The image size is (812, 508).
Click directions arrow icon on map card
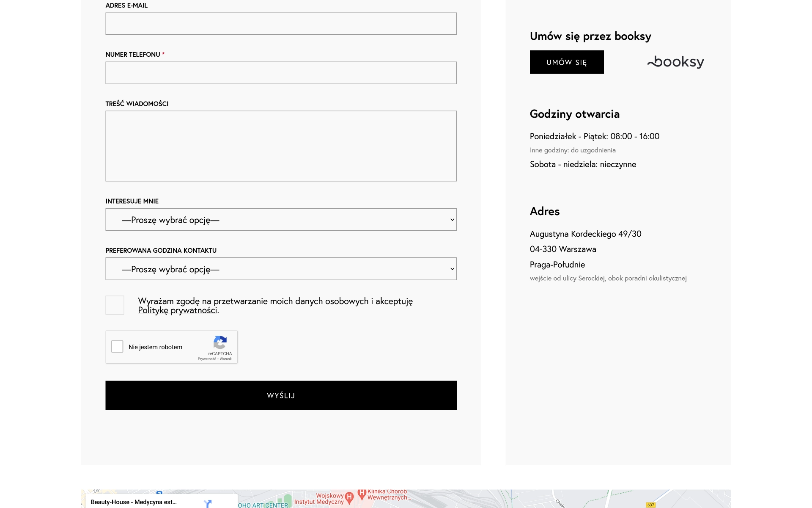208,503
